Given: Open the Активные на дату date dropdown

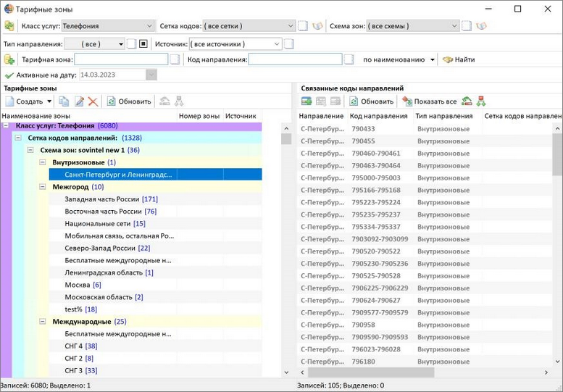Looking at the screenshot, I should pos(151,75).
